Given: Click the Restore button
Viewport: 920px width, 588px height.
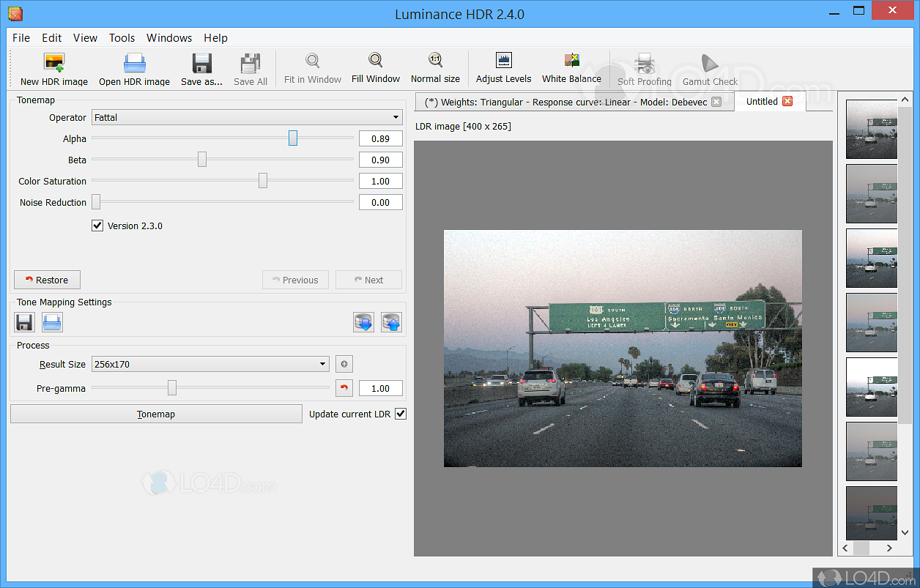Looking at the screenshot, I should (47, 280).
